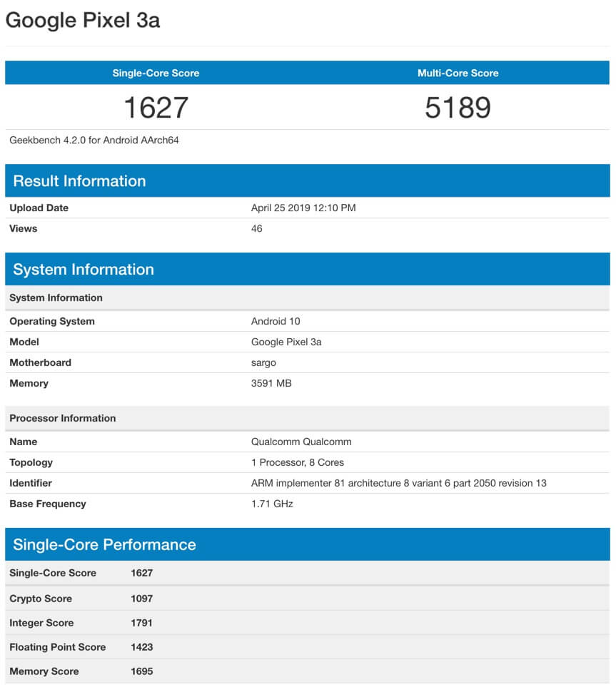Click the page title "Google Pixel 3a" heading

tap(83, 21)
